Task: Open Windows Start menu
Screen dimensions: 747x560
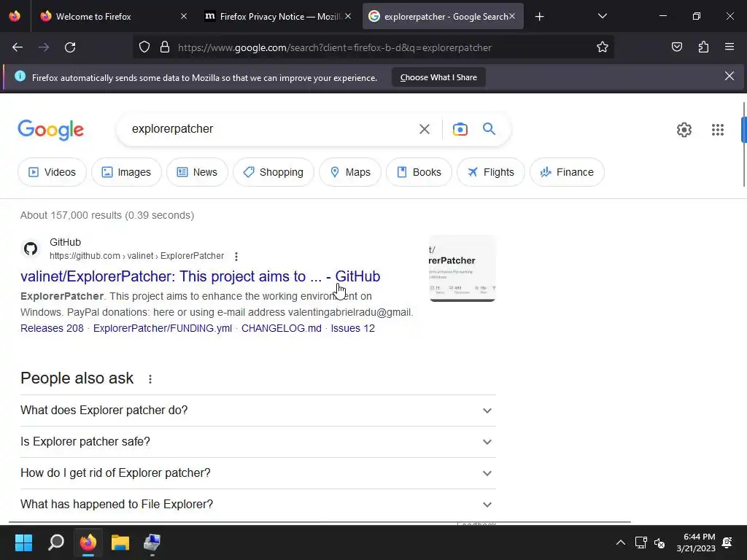Action: tap(23, 542)
